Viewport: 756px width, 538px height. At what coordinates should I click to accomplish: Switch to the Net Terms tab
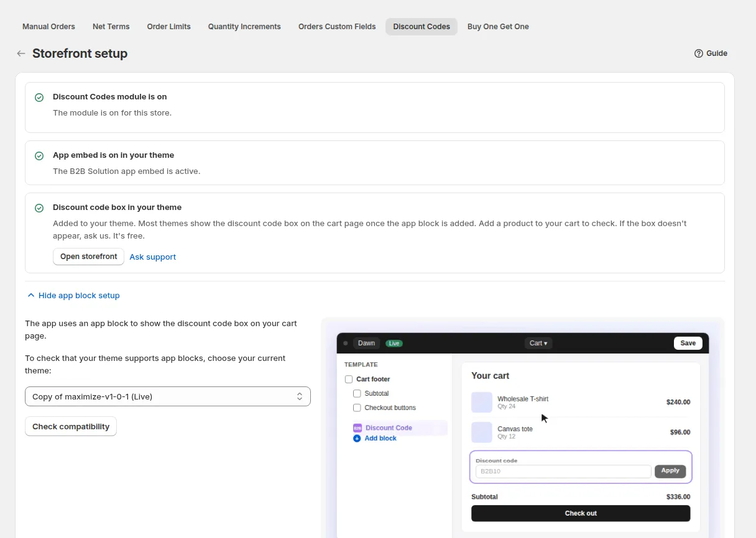pyautogui.click(x=111, y=27)
